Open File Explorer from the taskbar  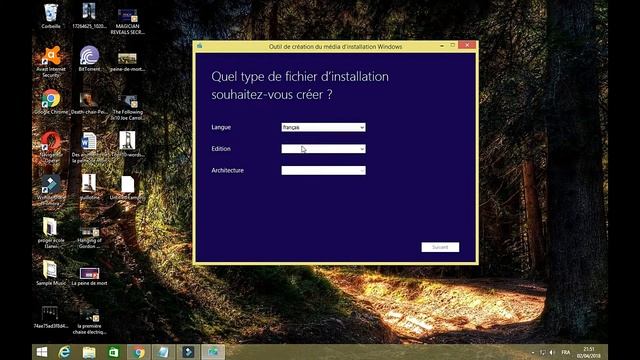(89, 352)
